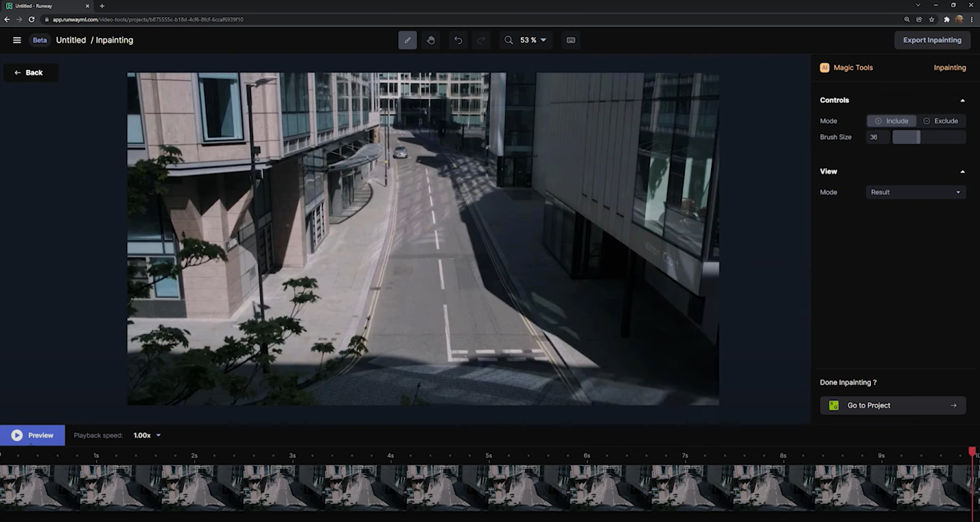Click the green project icon
Image resolution: width=980 pixels, height=522 pixels.
tap(834, 405)
